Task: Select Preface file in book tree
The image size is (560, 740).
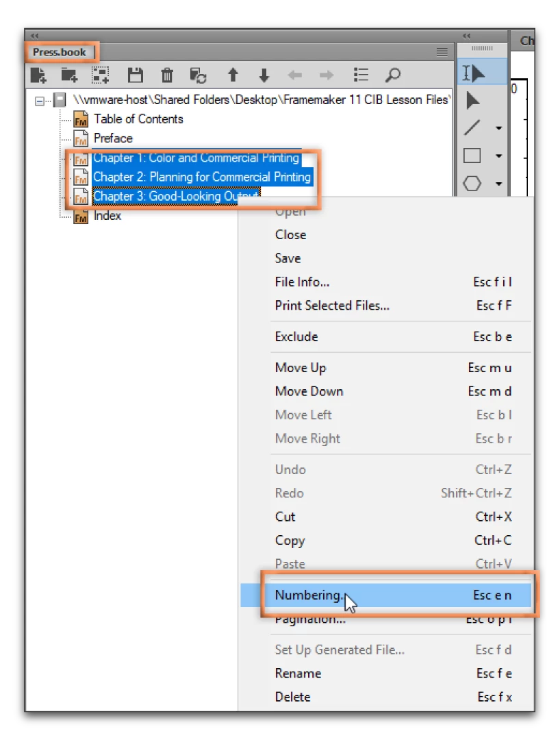Action: pyautogui.click(x=113, y=138)
